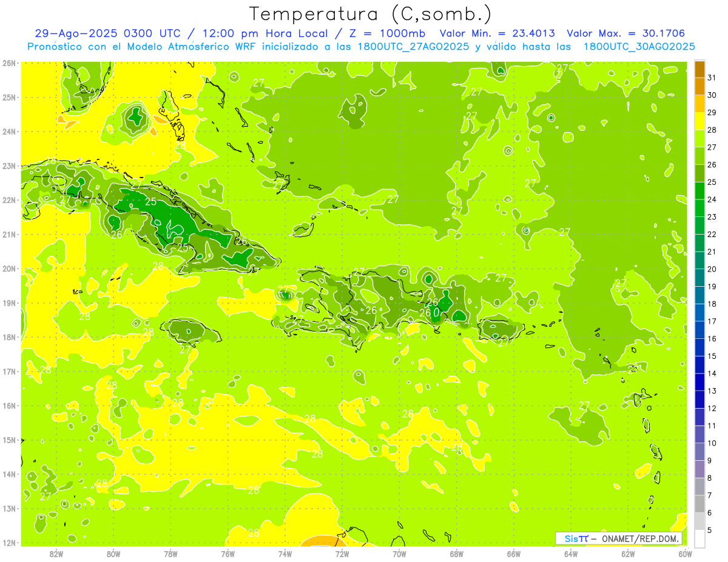728x562 pixels.
Task: Click the "82W" longitude label
Action: pos(56,554)
